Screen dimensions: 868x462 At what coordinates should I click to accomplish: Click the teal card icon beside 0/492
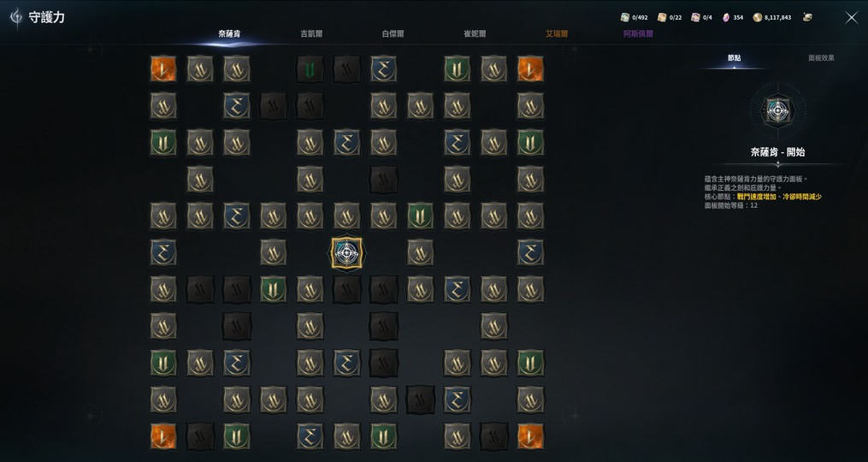(625, 17)
